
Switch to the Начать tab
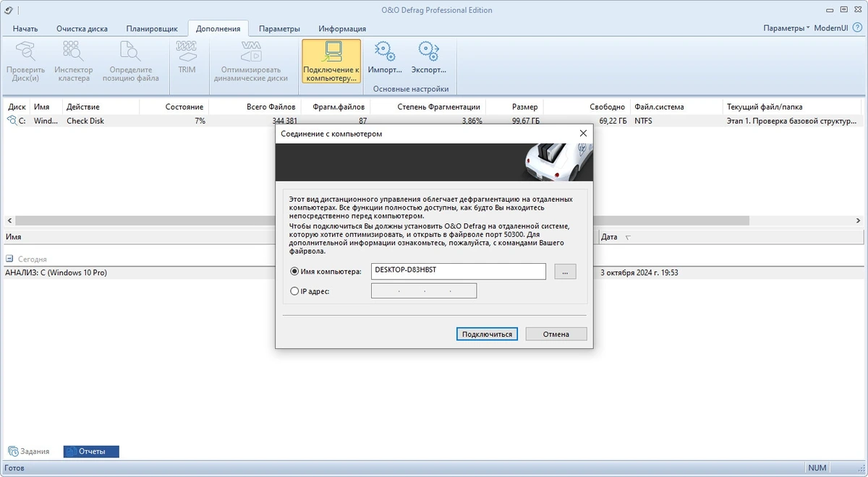click(25, 28)
